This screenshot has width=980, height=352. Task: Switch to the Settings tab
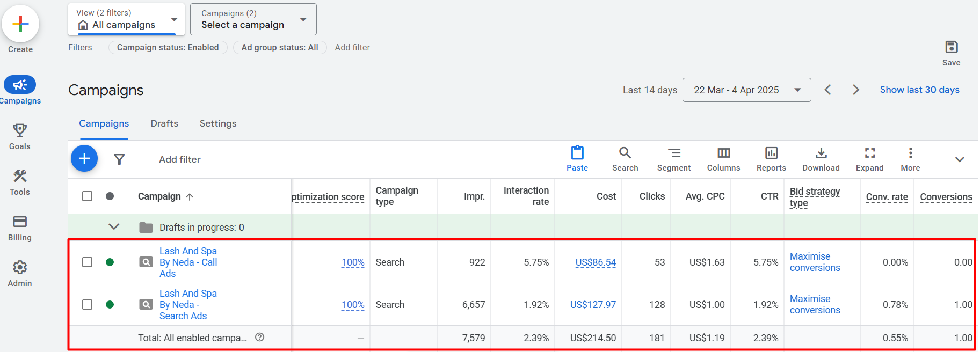point(217,123)
